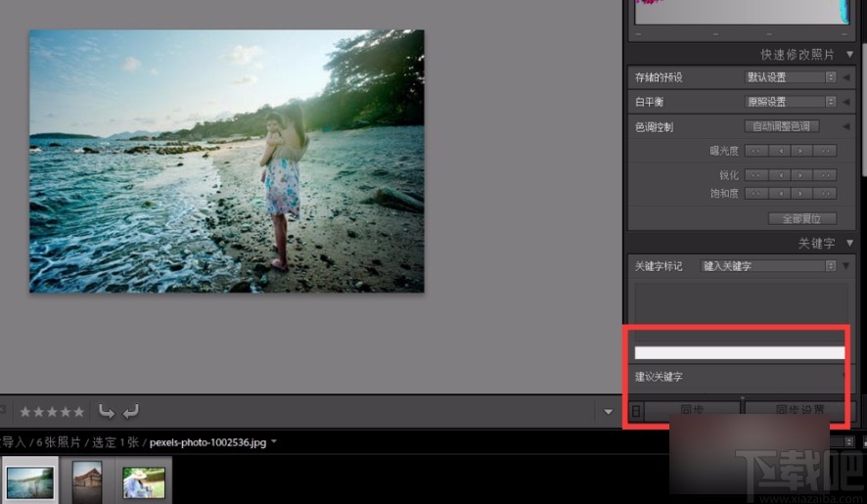Increase 锐化 by a small step
Screen dimensions: 867x504
pos(801,175)
